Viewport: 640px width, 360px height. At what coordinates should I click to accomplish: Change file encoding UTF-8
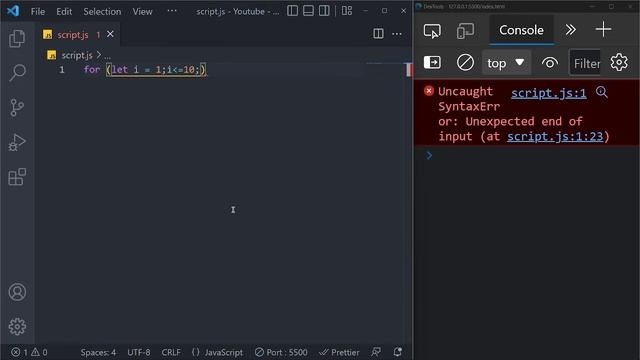(139, 352)
